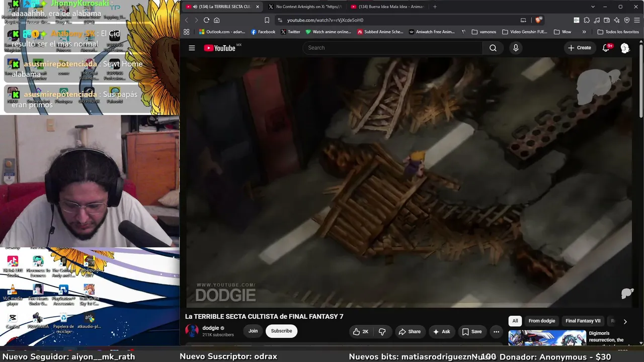Click the YouTube search magnifier button
This screenshot has width=644, height=362.
[x=493, y=48]
